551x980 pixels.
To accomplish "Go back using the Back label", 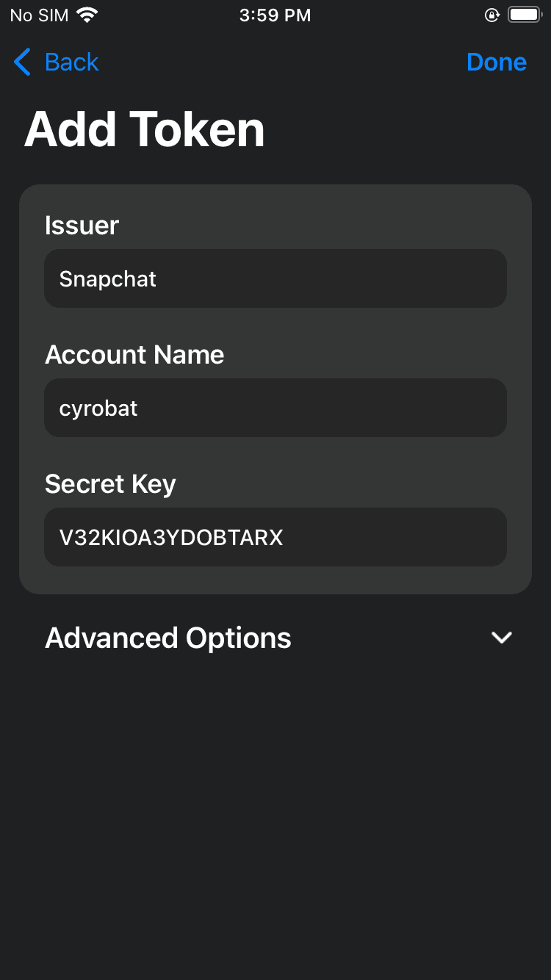I will click(71, 62).
